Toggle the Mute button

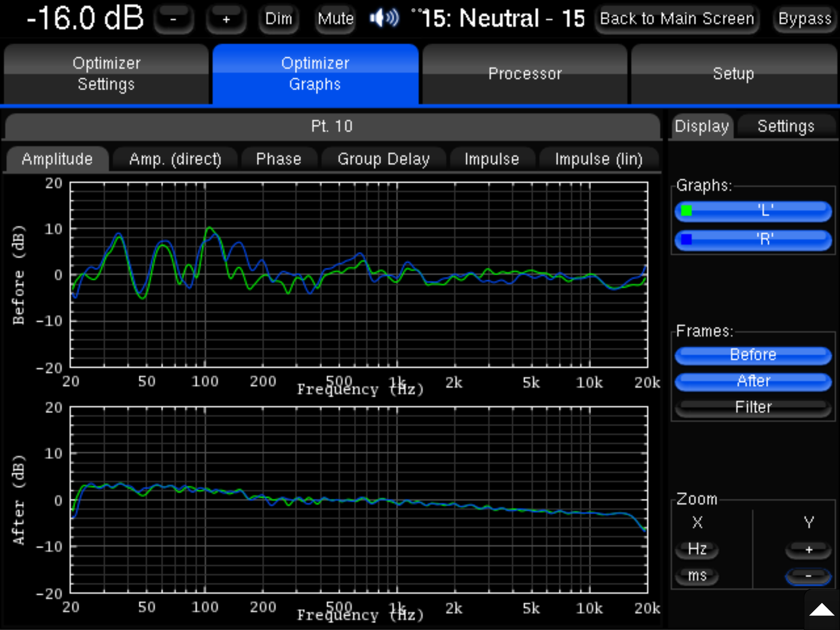point(335,19)
